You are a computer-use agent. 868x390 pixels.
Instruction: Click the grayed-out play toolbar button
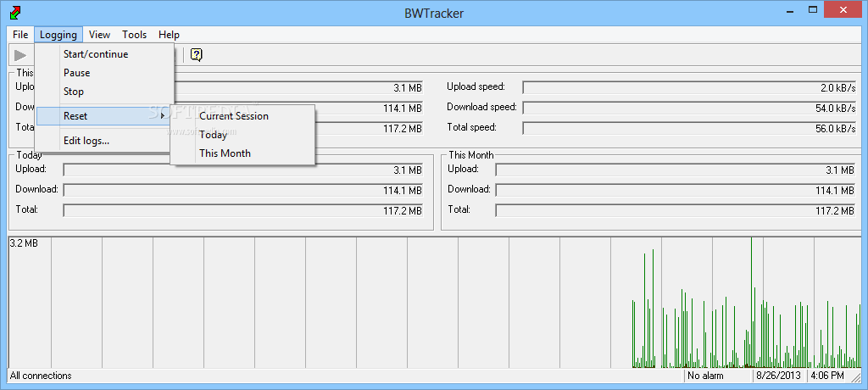pos(20,55)
